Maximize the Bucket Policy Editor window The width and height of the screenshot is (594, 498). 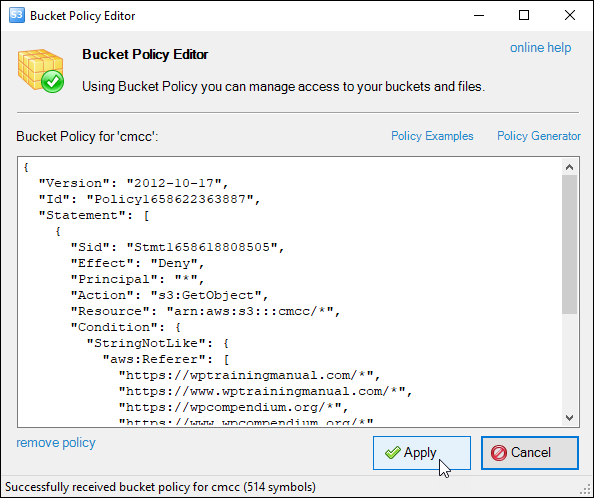(524, 16)
